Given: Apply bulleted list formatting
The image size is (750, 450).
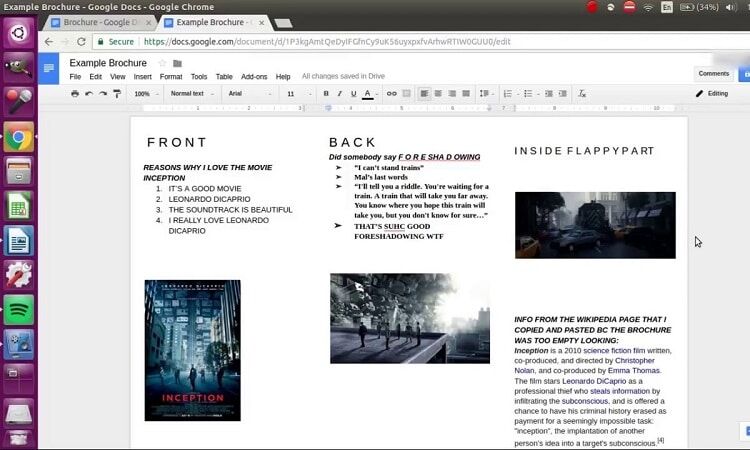Looking at the screenshot, I should pos(528,94).
